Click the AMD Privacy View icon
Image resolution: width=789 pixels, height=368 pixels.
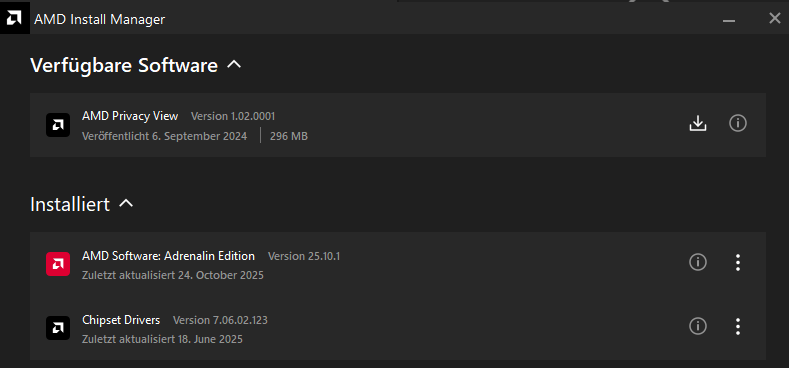pos(58,125)
